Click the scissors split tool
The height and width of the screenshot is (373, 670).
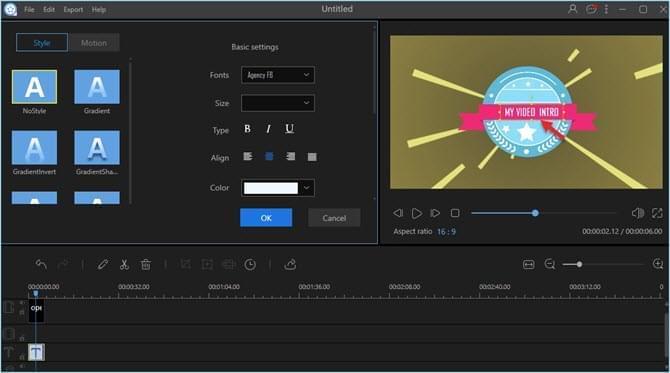click(124, 264)
